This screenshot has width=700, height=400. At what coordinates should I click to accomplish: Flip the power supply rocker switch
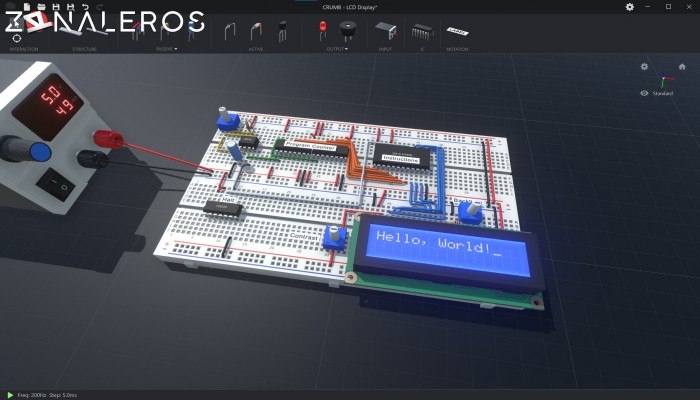[x=55, y=183]
